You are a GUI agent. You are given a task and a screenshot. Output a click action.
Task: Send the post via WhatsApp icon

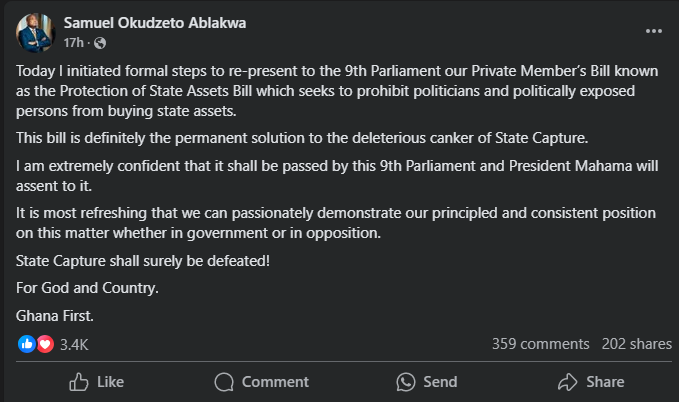point(427,382)
